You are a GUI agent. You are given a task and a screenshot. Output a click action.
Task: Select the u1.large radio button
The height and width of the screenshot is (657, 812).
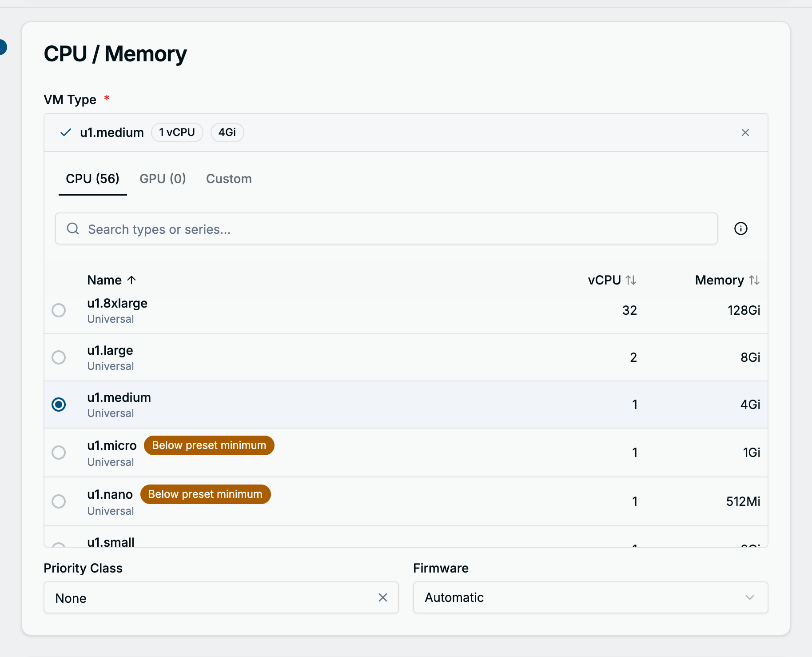click(x=59, y=357)
